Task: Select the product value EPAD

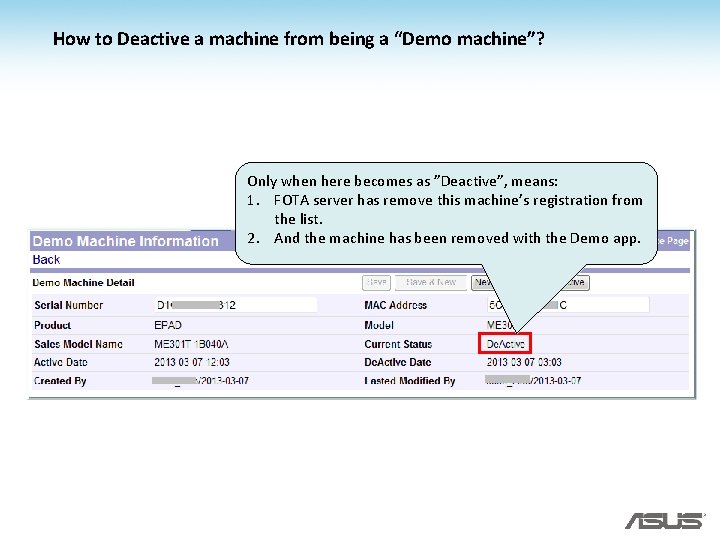Action: (168, 325)
